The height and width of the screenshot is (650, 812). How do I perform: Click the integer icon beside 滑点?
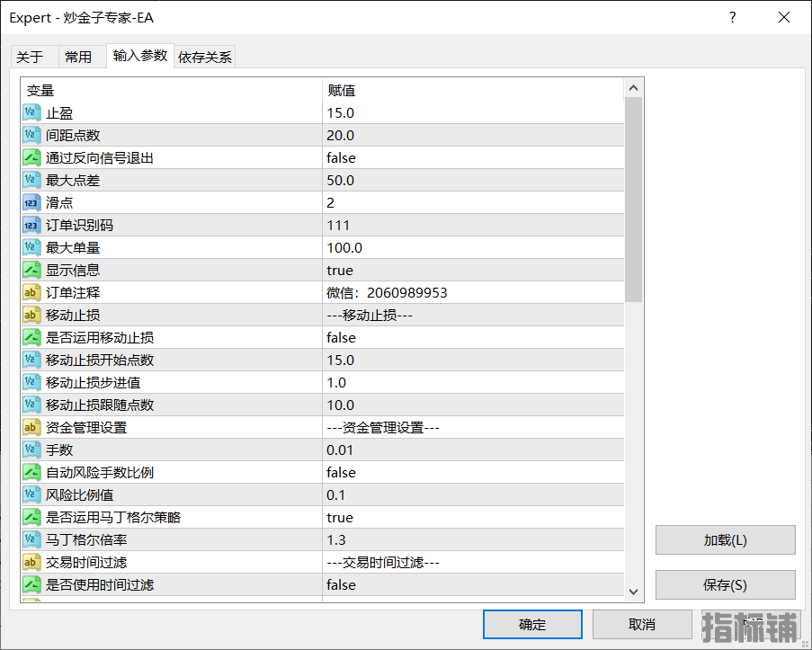coord(31,202)
